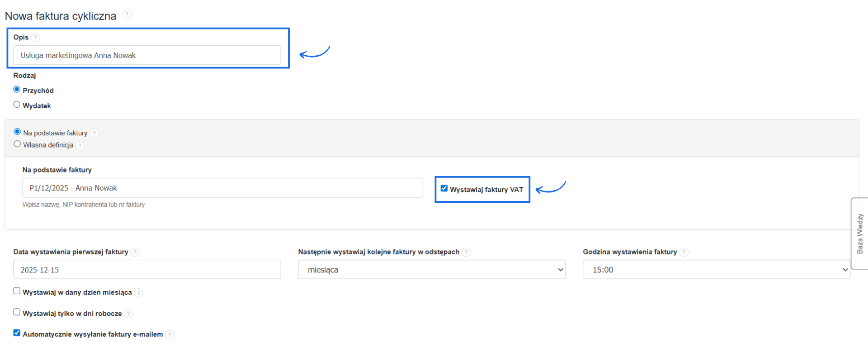Show help for invoice interval setting
Viewport: 868px width, 349px height.
(x=466, y=252)
